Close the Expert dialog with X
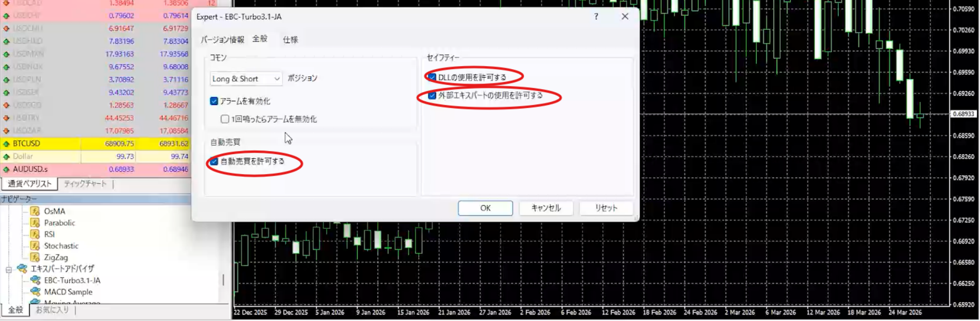Screen dimensions: 980x321 pyautogui.click(x=625, y=16)
